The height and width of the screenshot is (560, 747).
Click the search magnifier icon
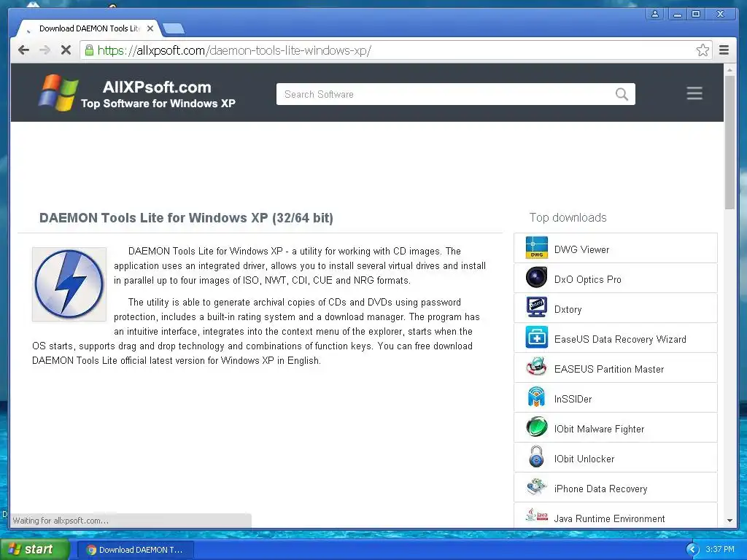tap(622, 94)
